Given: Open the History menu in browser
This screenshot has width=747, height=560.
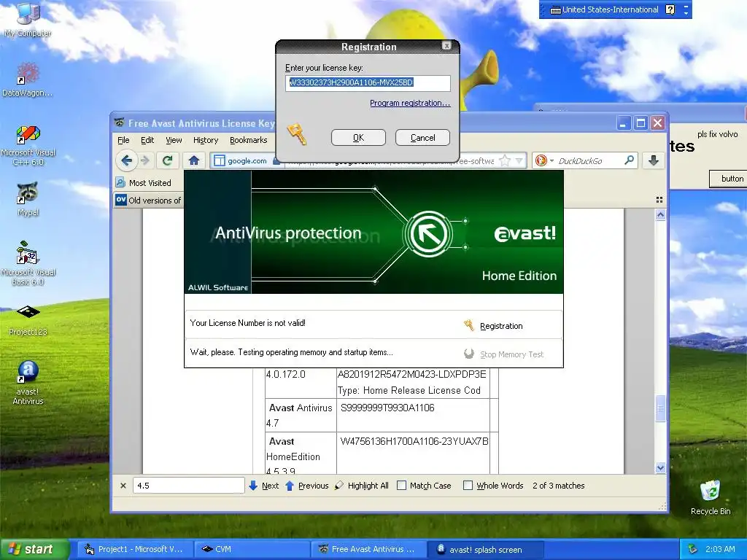Looking at the screenshot, I should pyautogui.click(x=206, y=140).
